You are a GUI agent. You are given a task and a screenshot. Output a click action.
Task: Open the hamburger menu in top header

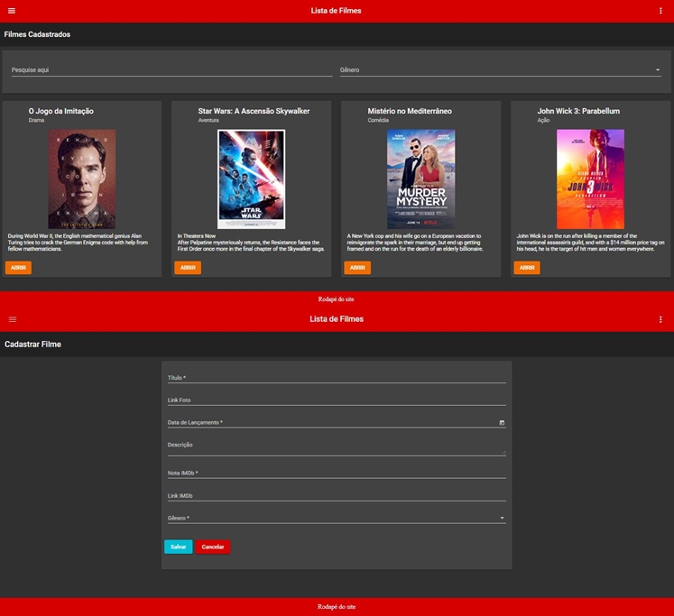pyautogui.click(x=12, y=11)
